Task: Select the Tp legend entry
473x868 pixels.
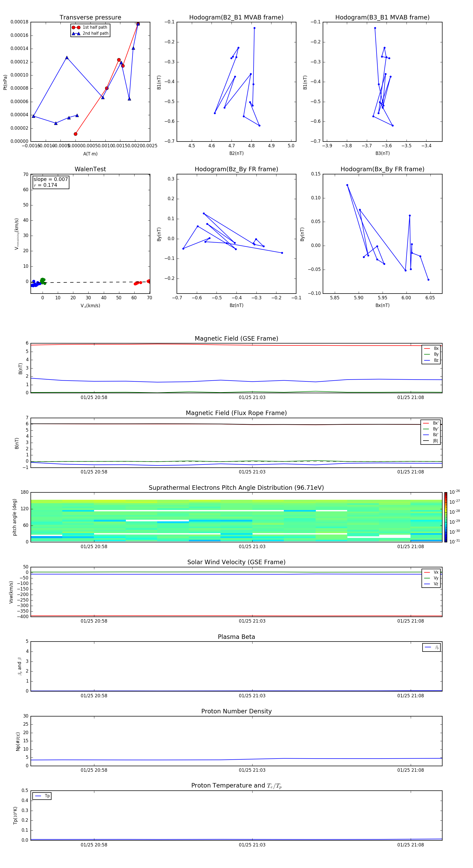Action: tap(42, 796)
